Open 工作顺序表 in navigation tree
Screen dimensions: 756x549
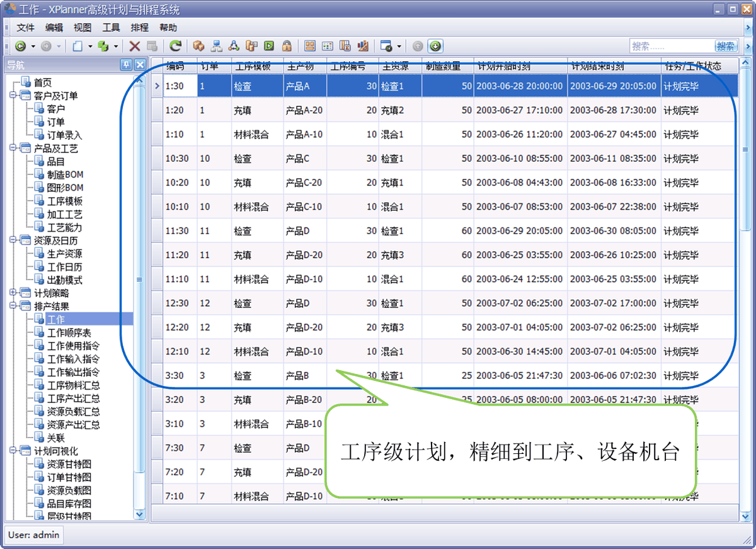69,333
